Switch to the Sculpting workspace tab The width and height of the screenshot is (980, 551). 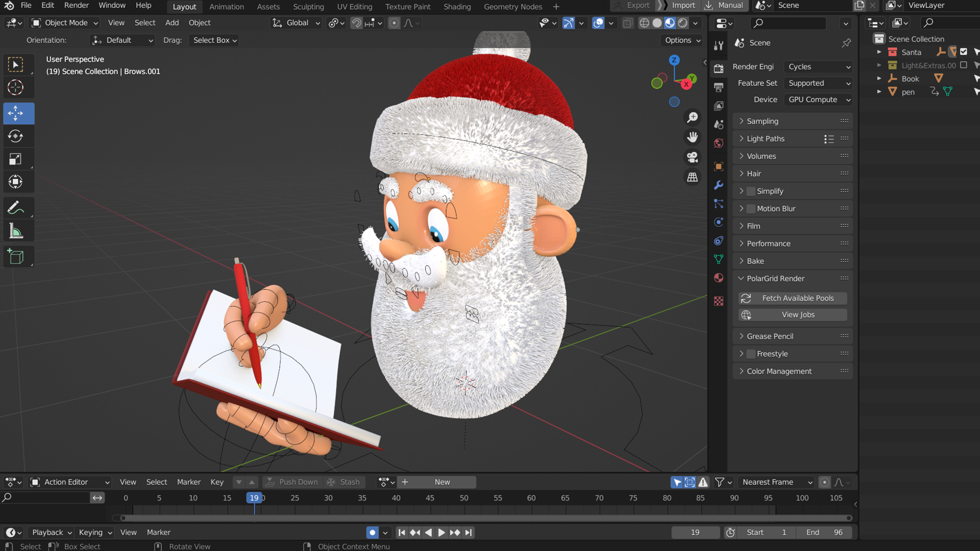click(x=308, y=7)
